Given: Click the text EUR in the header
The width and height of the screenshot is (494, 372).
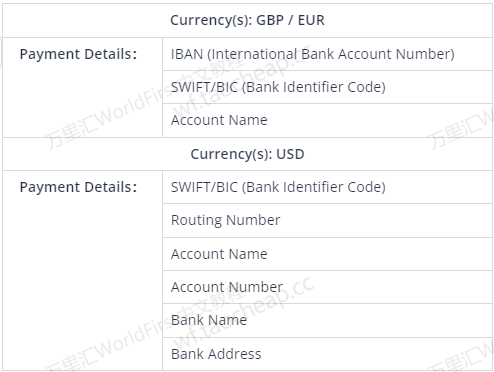Looking at the screenshot, I should point(311,20).
